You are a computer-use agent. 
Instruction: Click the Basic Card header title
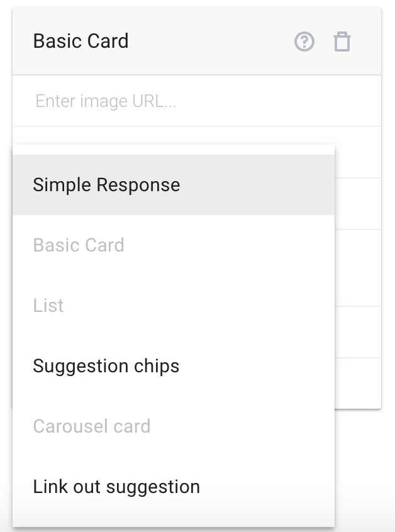tap(81, 41)
